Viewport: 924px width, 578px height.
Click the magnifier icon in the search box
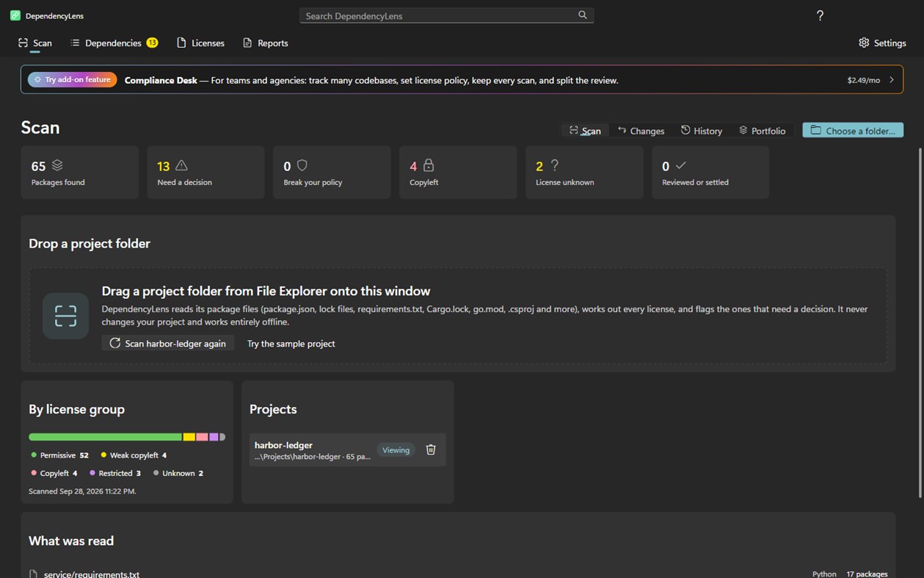[x=583, y=15]
